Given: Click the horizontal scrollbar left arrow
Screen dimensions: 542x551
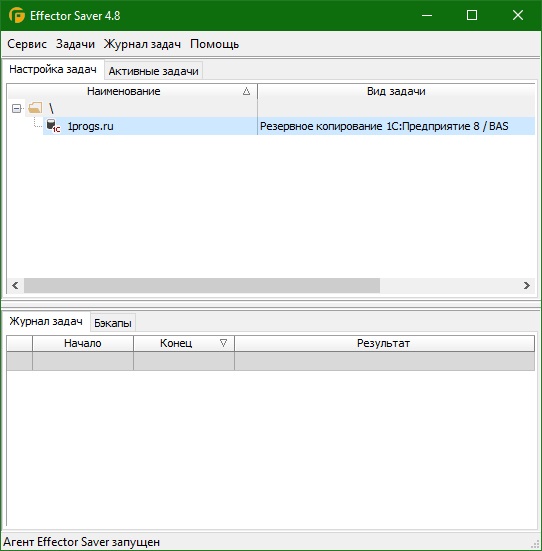Looking at the screenshot, I should (15, 285).
